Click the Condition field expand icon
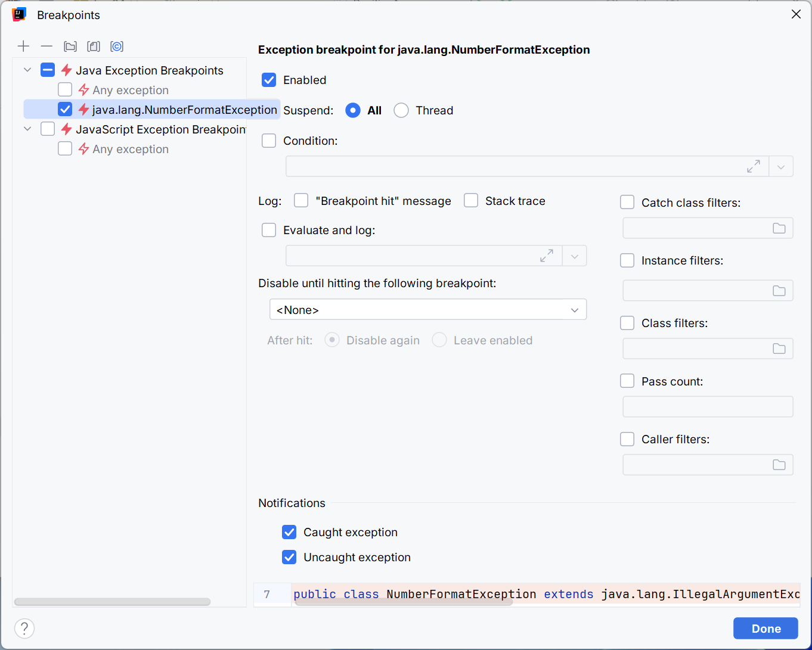 pyautogui.click(x=754, y=166)
